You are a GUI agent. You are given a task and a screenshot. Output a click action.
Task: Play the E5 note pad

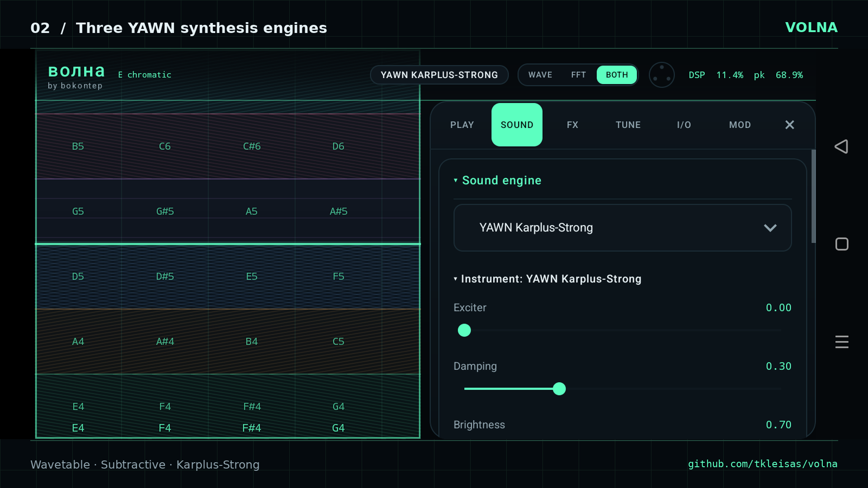coord(252,277)
